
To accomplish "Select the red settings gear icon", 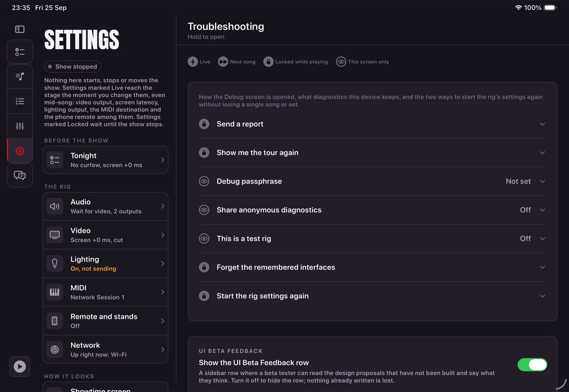I will [20, 151].
